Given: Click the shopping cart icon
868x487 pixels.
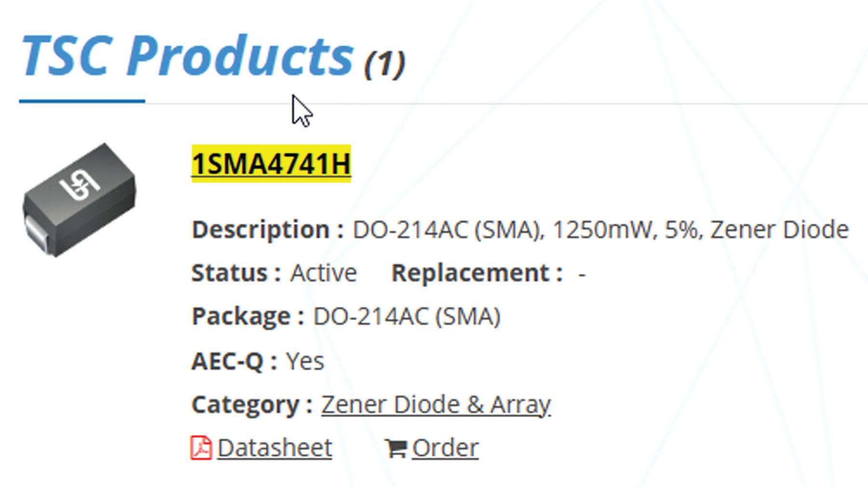Looking at the screenshot, I should point(396,448).
